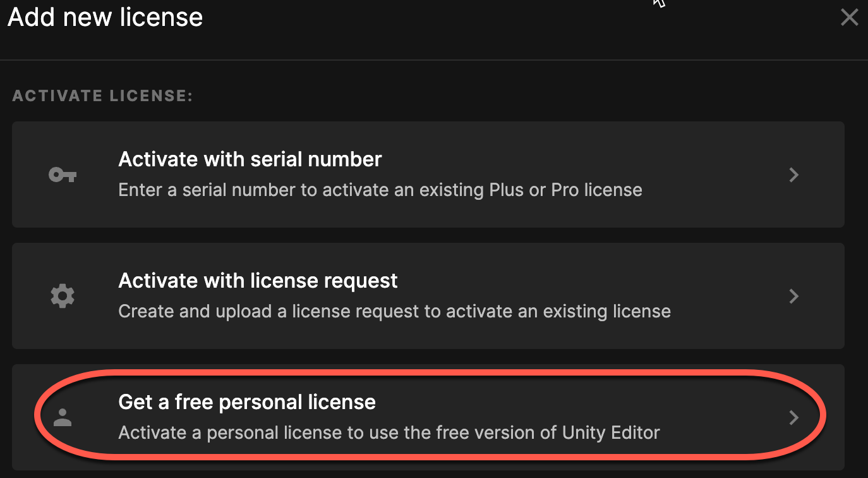Image resolution: width=868 pixels, height=478 pixels.
Task: Expand the serial number option via its chevron
Action: pos(794,175)
